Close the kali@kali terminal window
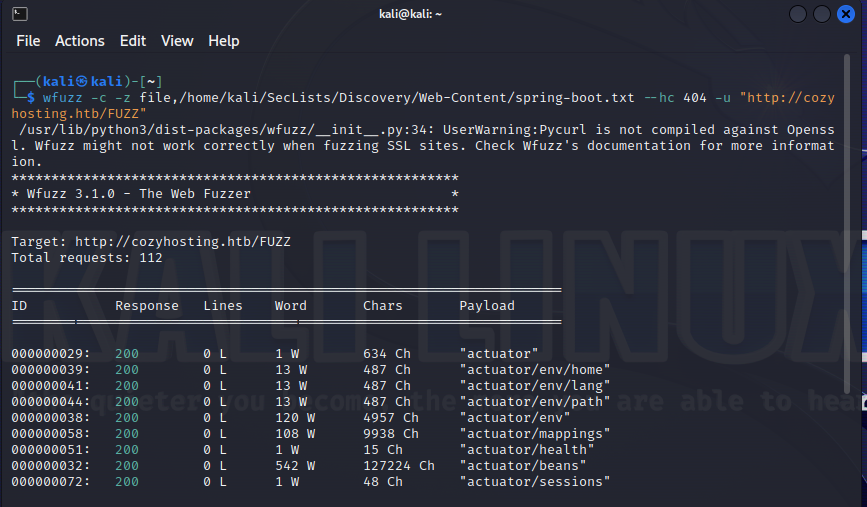The height and width of the screenshot is (507, 867). 847,14
